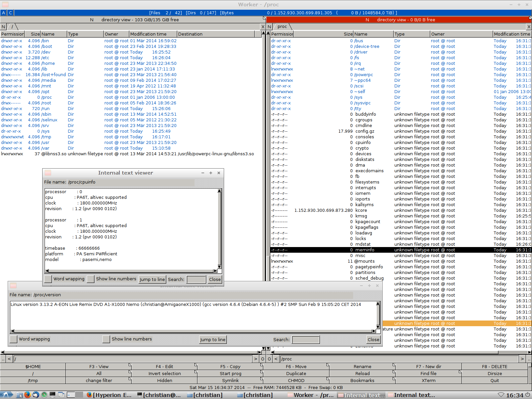Open the /sys directory in right panel
This screenshot has width=532, height=399.
[358, 97]
